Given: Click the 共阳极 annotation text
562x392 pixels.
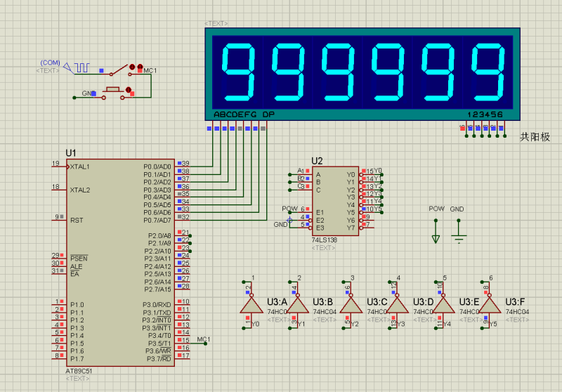Looking at the screenshot, I should coord(535,137).
